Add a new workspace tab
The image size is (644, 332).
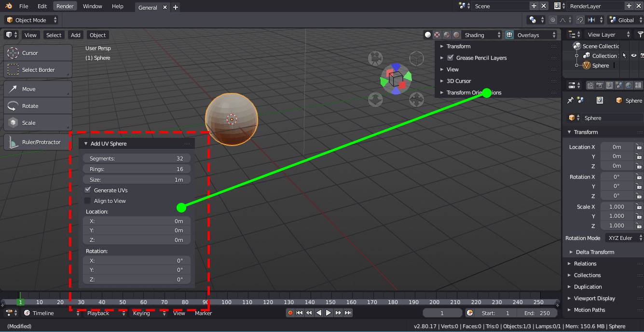pyautogui.click(x=176, y=7)
